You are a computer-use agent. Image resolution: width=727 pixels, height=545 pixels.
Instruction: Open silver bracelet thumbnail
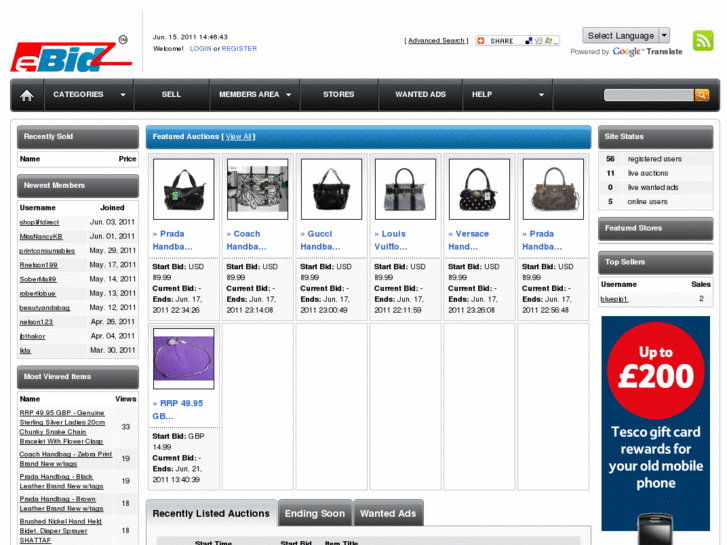coord(184,359)
